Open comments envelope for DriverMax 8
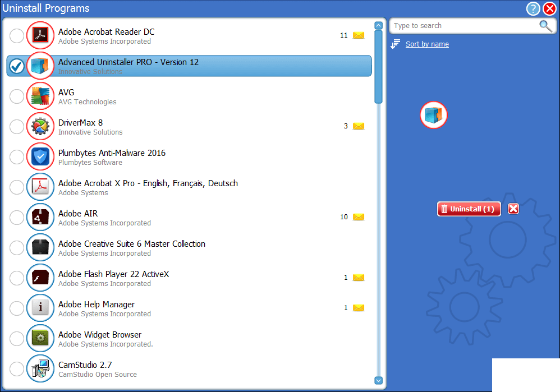This screenshot has width=560, height=392. 359,126
